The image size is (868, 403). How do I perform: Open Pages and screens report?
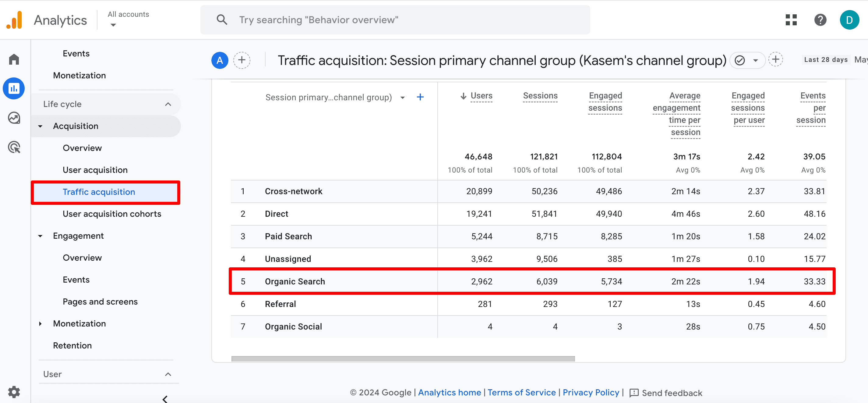point(100,302)
